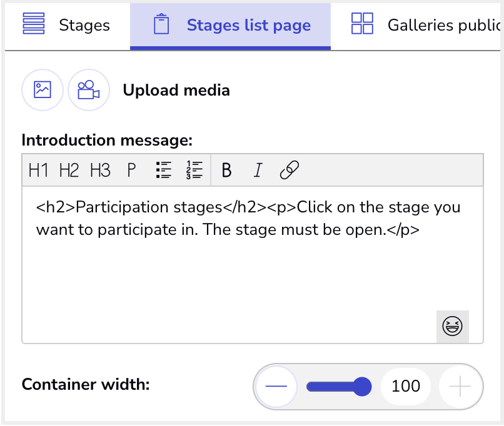504x426 pixels.
Task: Insert a bulleted list
Action: [164, 170]
